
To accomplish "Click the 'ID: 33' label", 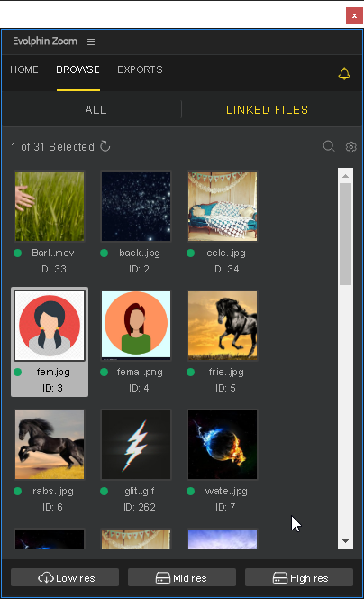I will tap(53, 269).
